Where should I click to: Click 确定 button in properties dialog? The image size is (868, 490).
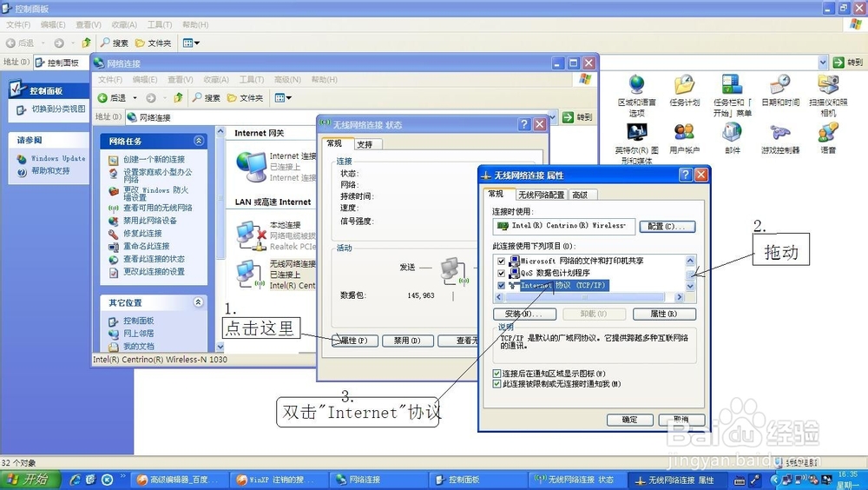click(629, 420)
